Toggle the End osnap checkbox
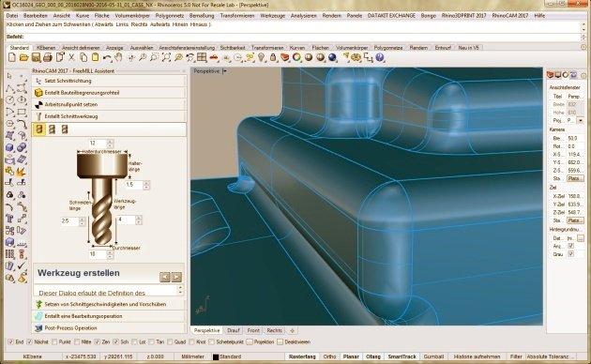The width and height of the screenshot is (591, 364). [10, 341]
